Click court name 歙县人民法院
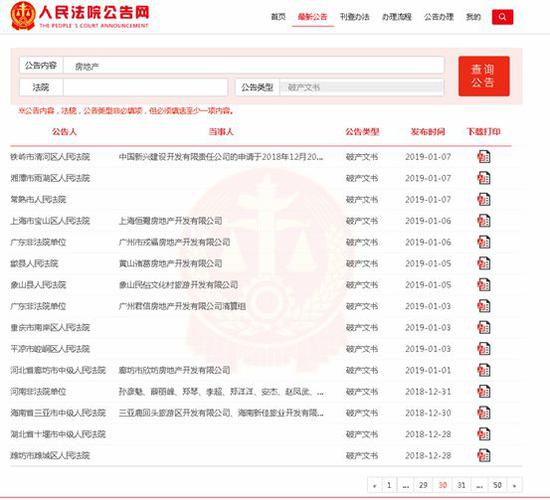This screenshot has width=550, height=500. click(34, 264)
